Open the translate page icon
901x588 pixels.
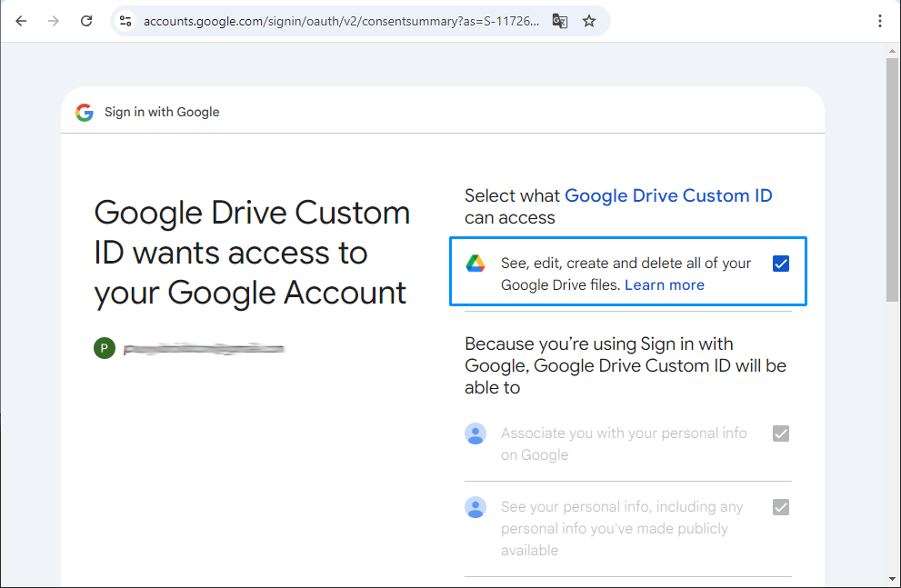coord(560,21)
